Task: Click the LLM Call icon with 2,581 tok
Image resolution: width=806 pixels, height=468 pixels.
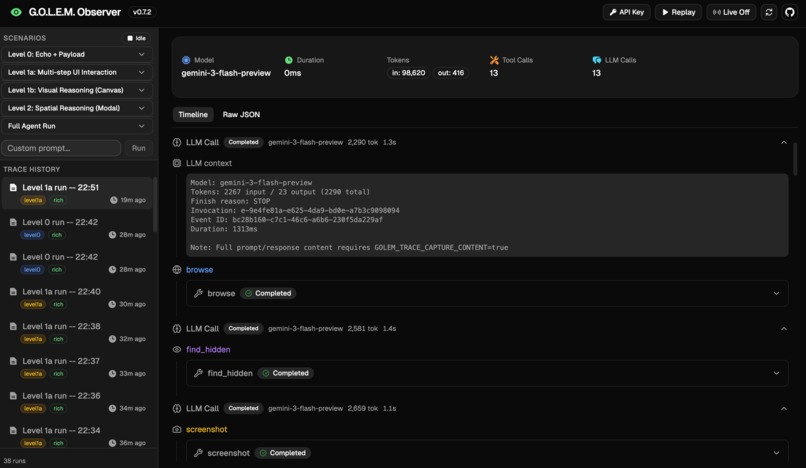Action: point(177,329)
